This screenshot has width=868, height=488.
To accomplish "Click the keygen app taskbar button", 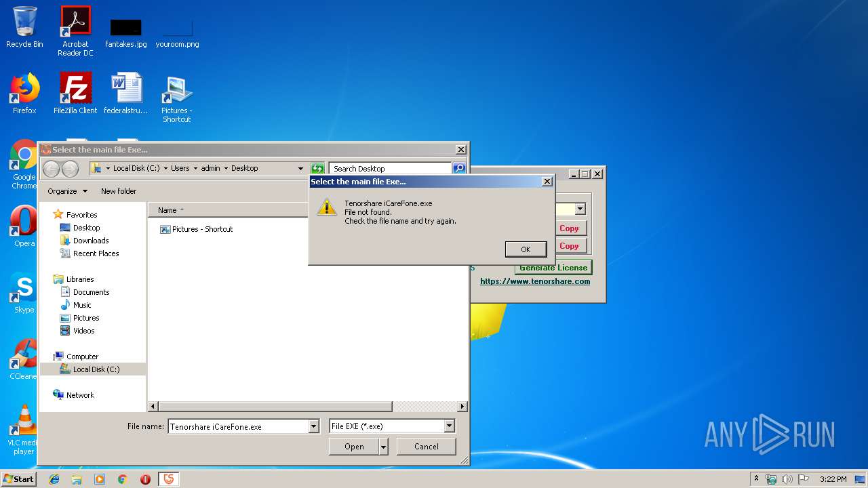I will pyautogui.click(x=169, y=479).
